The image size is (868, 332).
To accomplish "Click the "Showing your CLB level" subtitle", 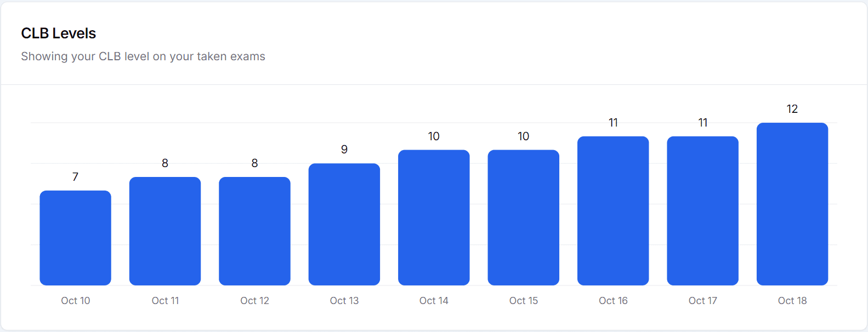I will click(x=143, y=56).
